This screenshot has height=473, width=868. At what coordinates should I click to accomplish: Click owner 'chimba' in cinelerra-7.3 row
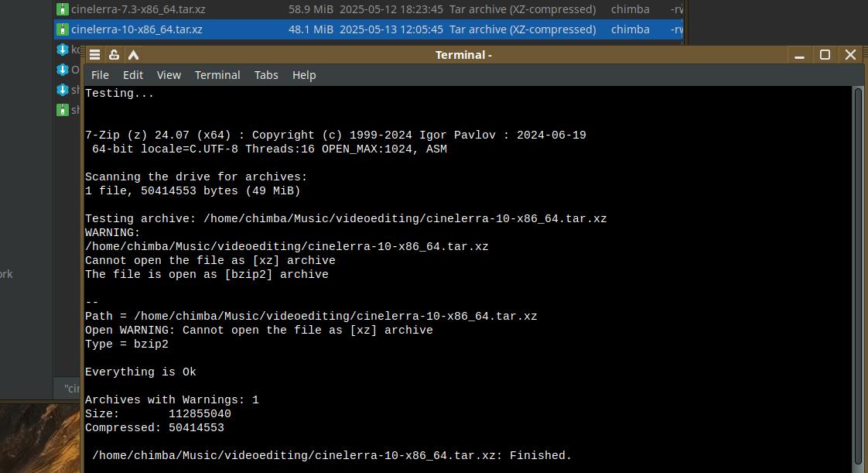(630, 9)
